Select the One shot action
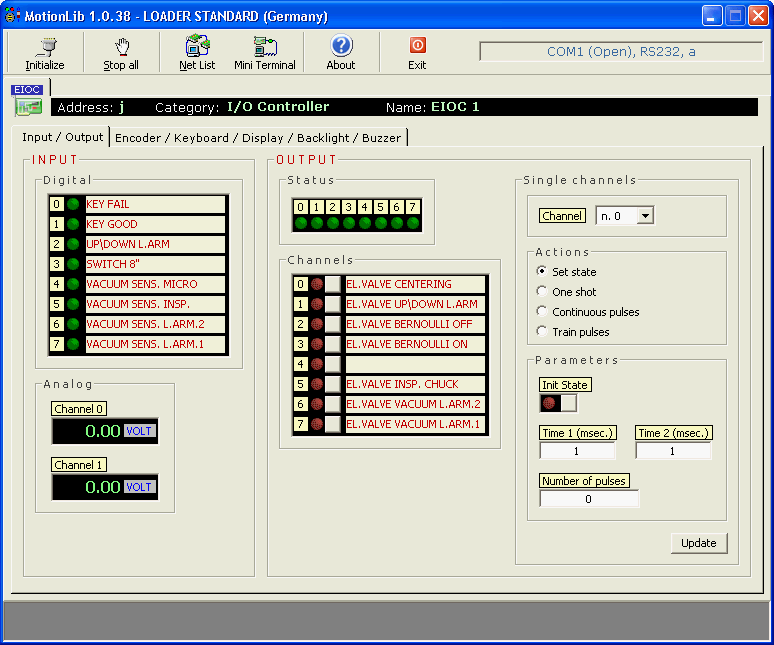The image size is (774, 645). (542, 292)
